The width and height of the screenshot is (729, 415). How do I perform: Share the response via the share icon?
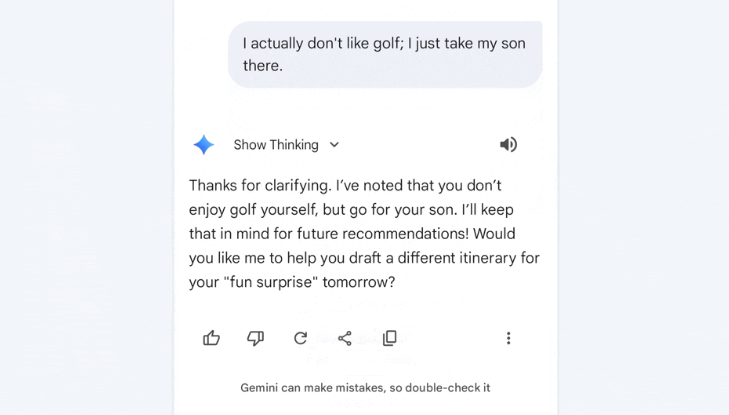(345, 338)
